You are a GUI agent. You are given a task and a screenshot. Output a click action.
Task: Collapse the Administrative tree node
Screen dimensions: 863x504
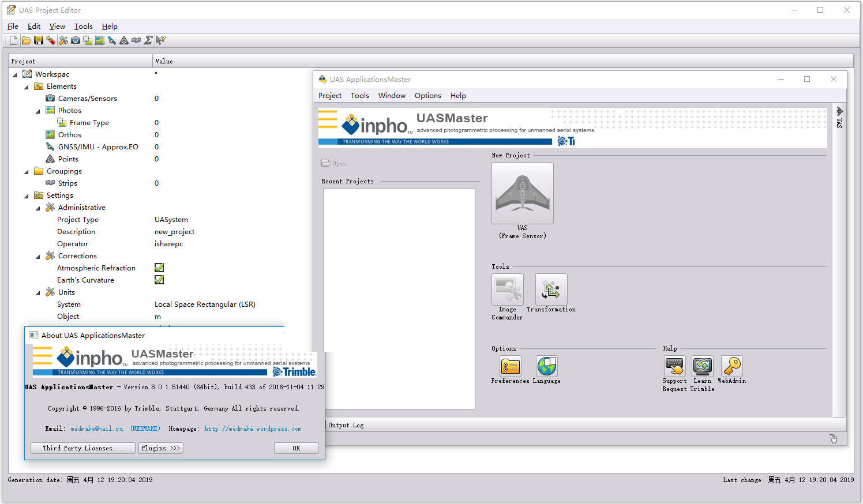38,208
